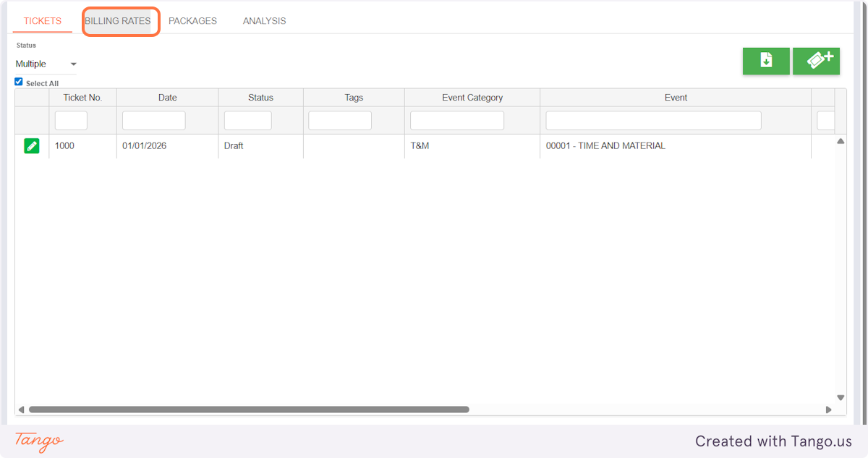Viewport: 868px width, 458px height.
Task: Sort by Event Category column header
Action: (472, 98)
